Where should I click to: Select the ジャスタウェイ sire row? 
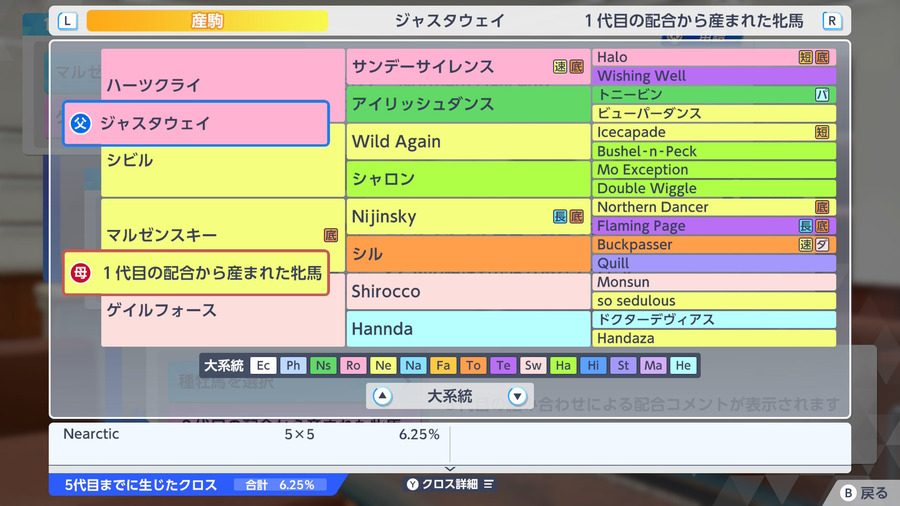(196, 123)
